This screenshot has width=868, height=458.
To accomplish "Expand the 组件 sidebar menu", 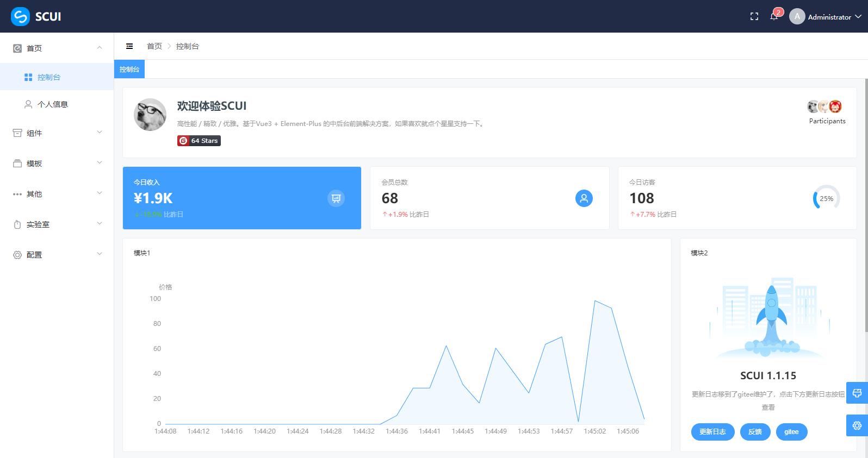I will coord(57,133).
